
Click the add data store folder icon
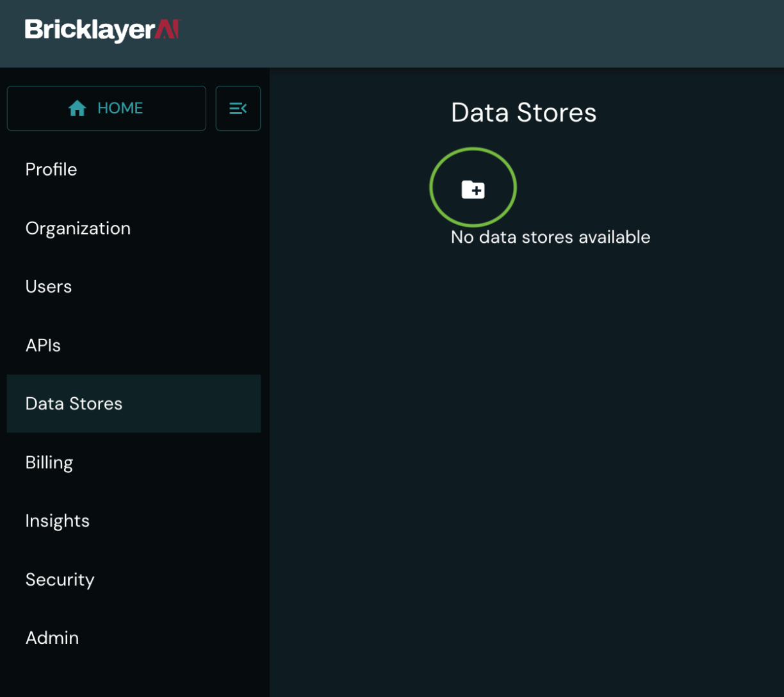(473, 189)
